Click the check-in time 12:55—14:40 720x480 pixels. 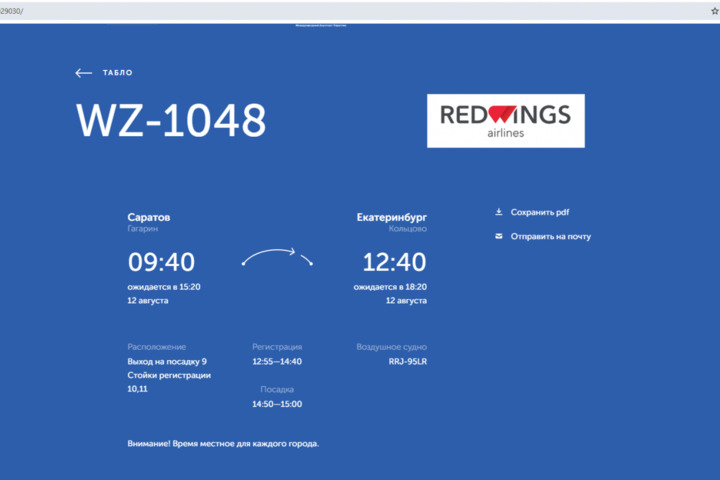(277, 361)
